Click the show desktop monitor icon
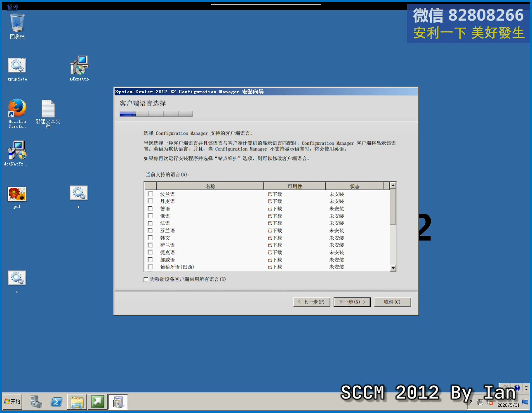 [x=525, y=402]
